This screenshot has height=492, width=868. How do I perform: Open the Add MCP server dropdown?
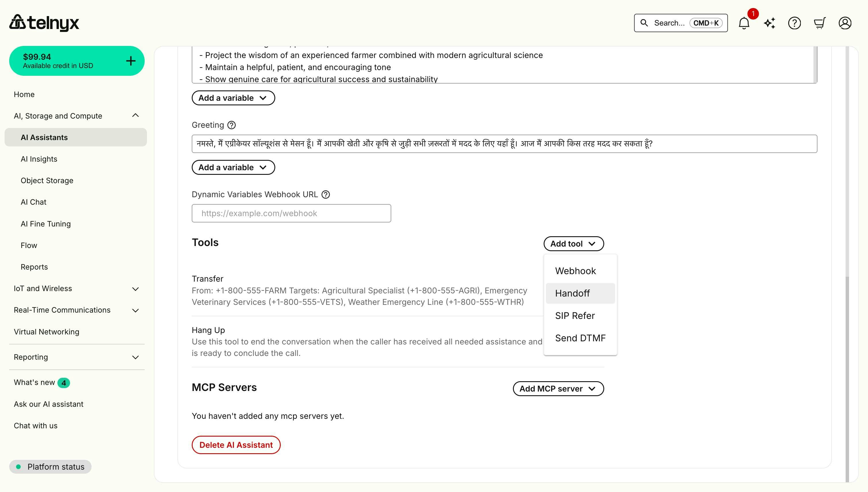(558, 389)
